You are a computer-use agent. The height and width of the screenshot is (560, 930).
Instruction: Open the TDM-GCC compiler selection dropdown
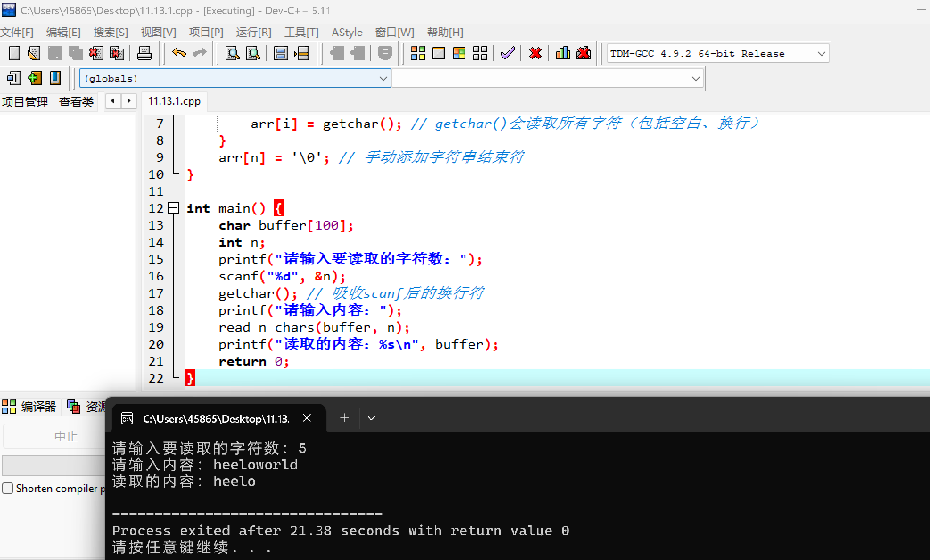[x=821, y=54]
